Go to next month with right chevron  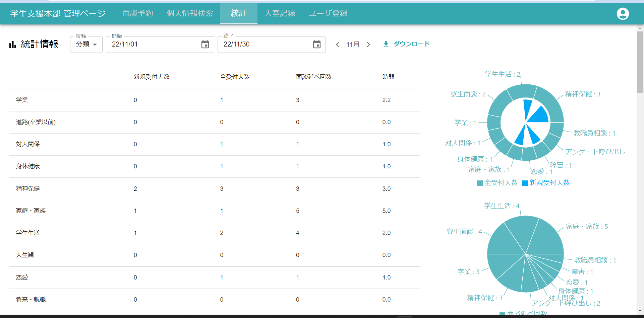tap(368, 45)
